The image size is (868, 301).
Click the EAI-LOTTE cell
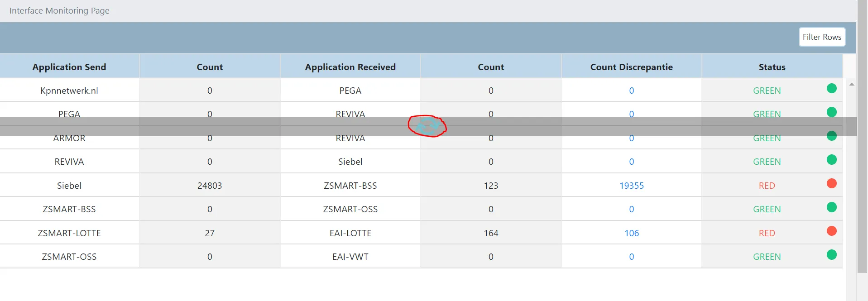[350, 233]
